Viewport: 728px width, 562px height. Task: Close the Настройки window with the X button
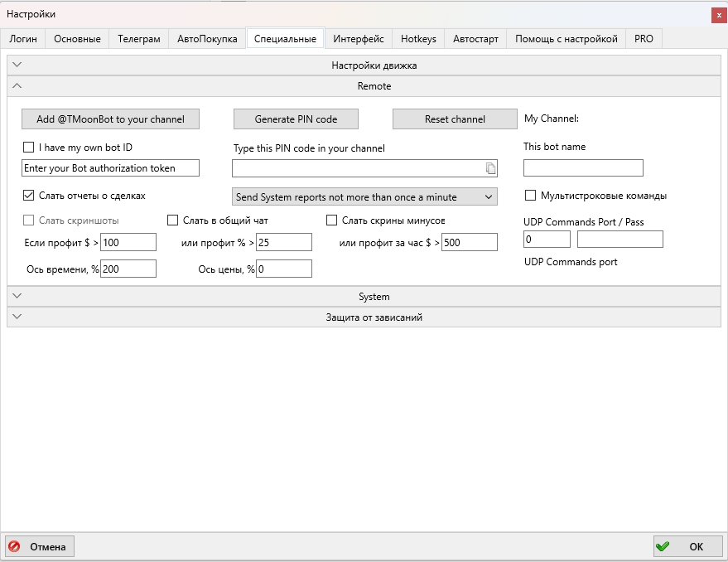click(x=718, y=15)
